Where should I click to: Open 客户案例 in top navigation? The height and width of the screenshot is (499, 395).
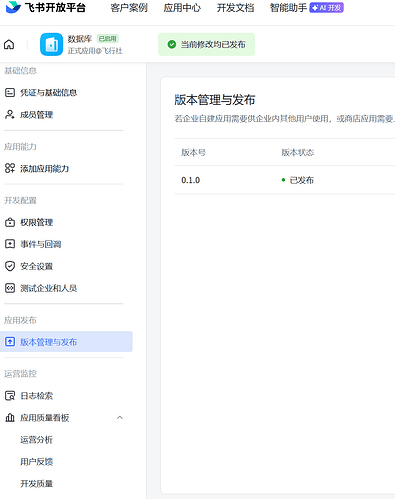click(x=129, y=8)
